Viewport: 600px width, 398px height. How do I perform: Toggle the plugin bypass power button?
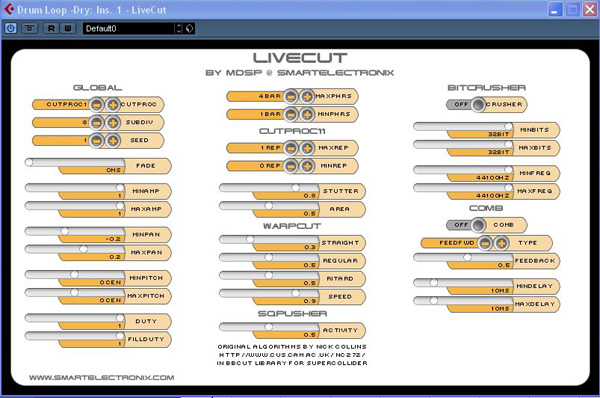click(11, 28)
